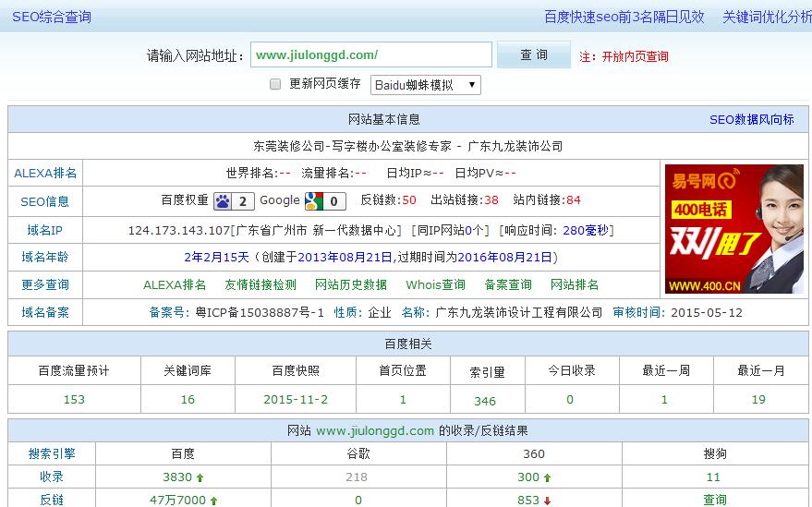Open the Whois查询 link
This screenshot has height=507, width=812.
coord(436,284)
